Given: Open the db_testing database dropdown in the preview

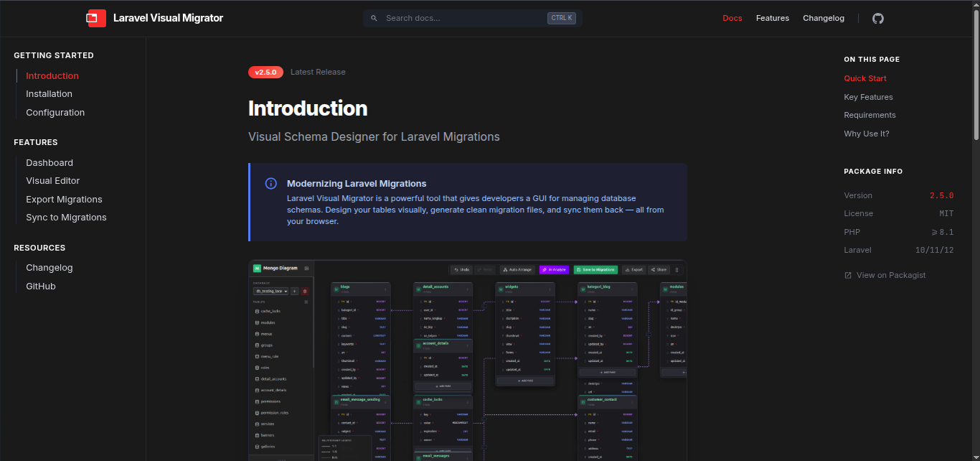Looking at the screenshot, I should 271,291.
